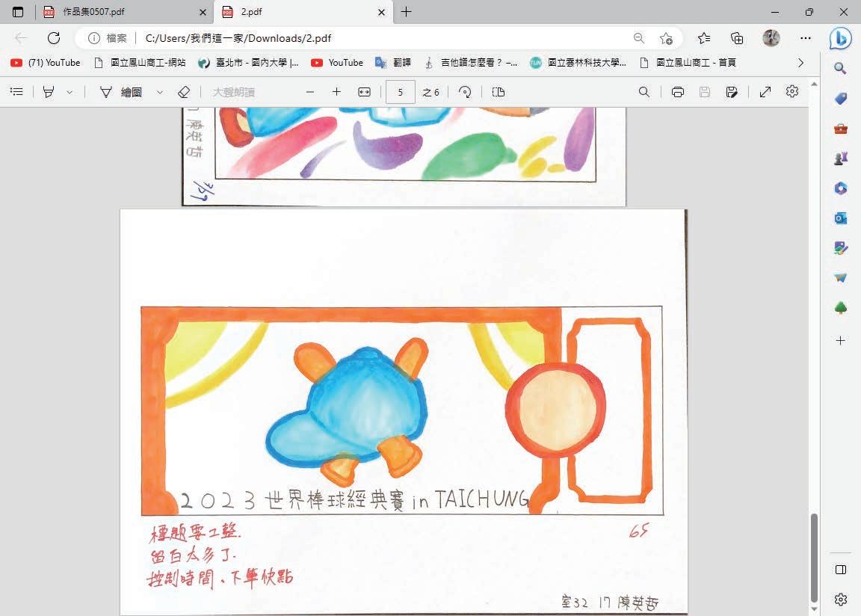Open the 翻譯 bookmark
The width and height of the screenshot is (861, 616).
click(x=393, y=63)
